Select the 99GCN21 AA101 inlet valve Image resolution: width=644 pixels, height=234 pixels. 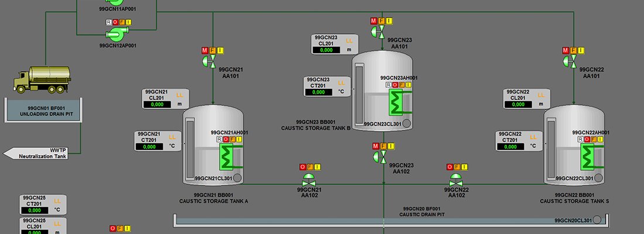(212, 62)
